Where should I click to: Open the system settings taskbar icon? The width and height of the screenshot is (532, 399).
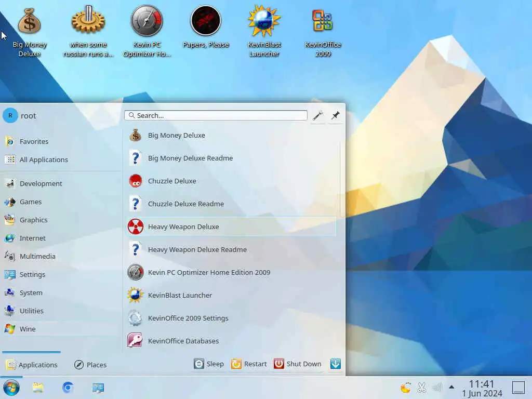coord(98,388)
